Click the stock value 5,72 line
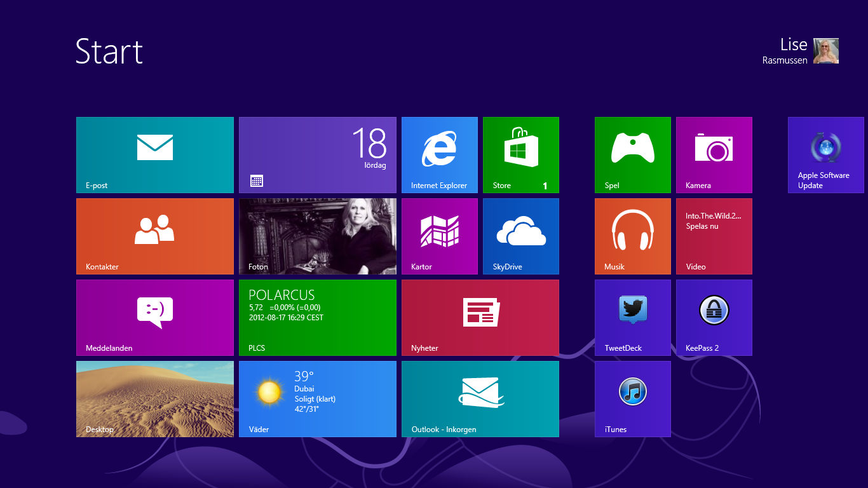 [285, 308]
